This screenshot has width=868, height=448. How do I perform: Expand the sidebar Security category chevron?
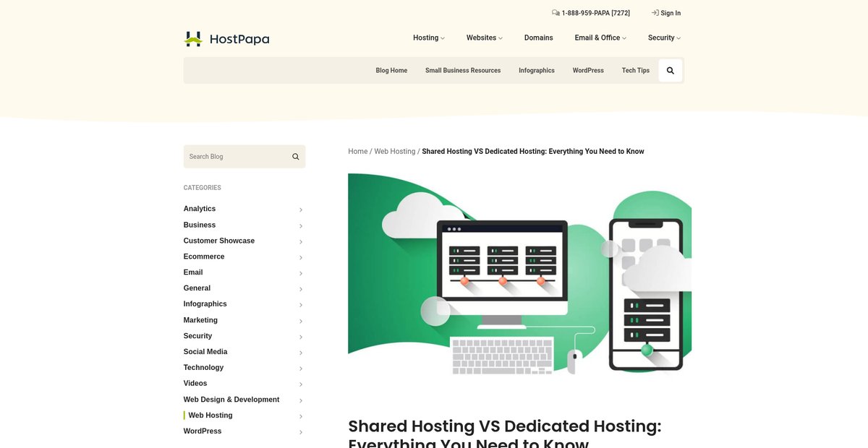click(x=301, y=337)
